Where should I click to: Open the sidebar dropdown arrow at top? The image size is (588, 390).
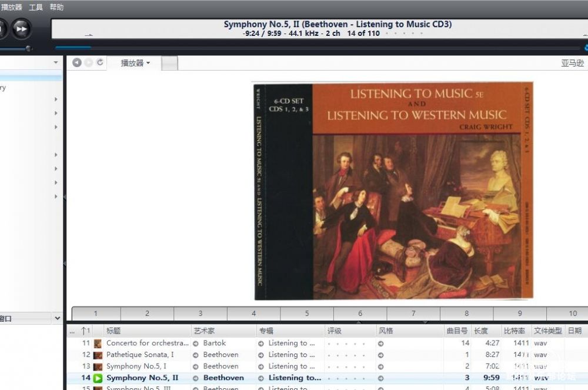(56, 62)
